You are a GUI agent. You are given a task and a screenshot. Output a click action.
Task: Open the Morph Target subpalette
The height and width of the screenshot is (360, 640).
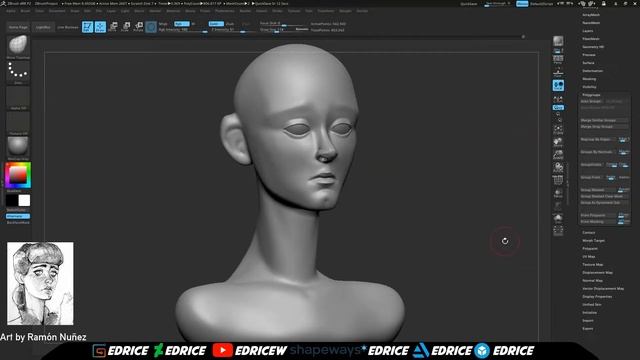pos(593,241)
